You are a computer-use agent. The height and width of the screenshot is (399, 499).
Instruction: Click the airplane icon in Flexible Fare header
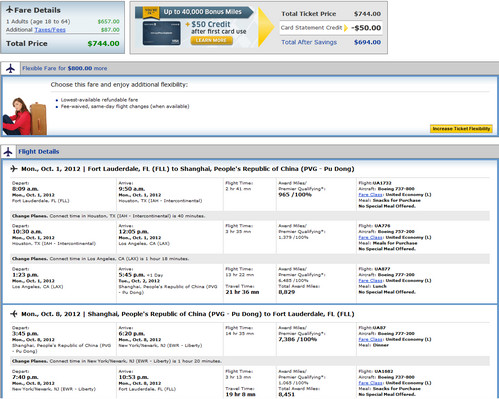click(x=11, y=68)
